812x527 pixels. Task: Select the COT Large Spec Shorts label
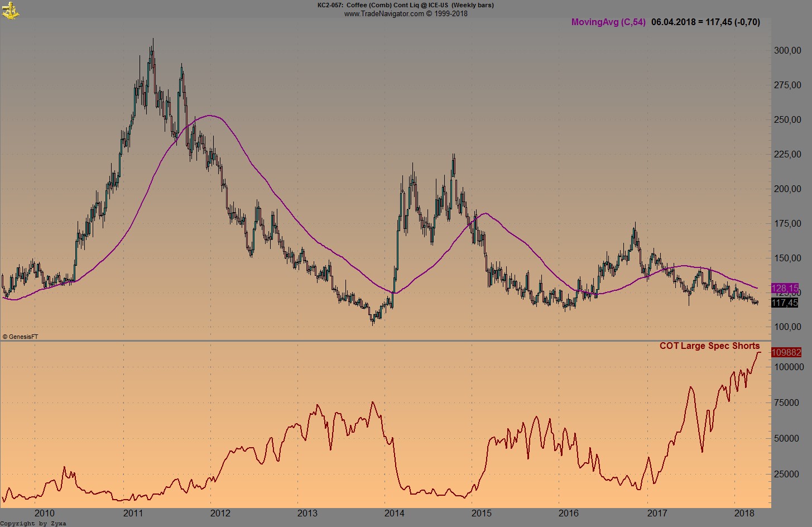click(709, 346)
